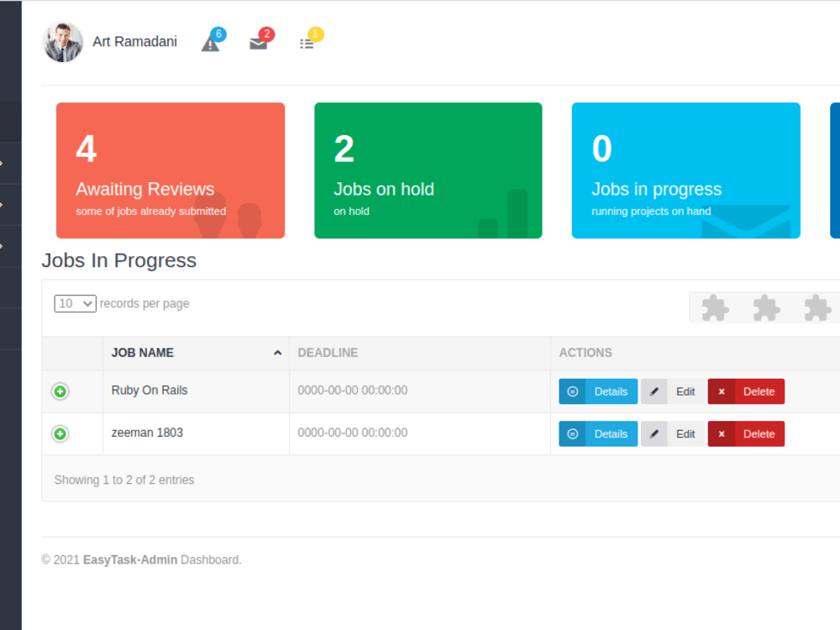This screenshot has width=840, height=630.
Task: Click the first puzzle piece export icon
Action: point(715,308)
